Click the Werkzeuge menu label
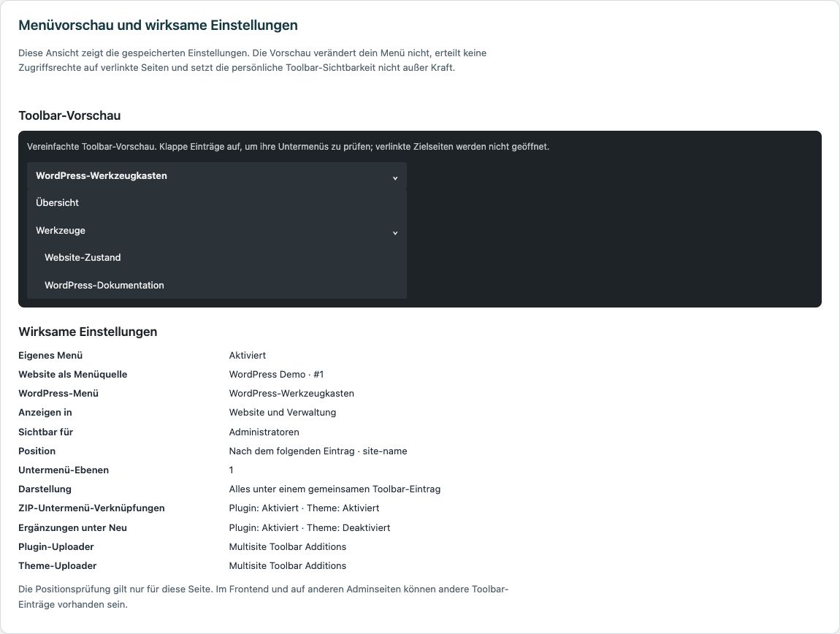Image resolution: width=840 pixels, height=634 pixels. point(61,231)
